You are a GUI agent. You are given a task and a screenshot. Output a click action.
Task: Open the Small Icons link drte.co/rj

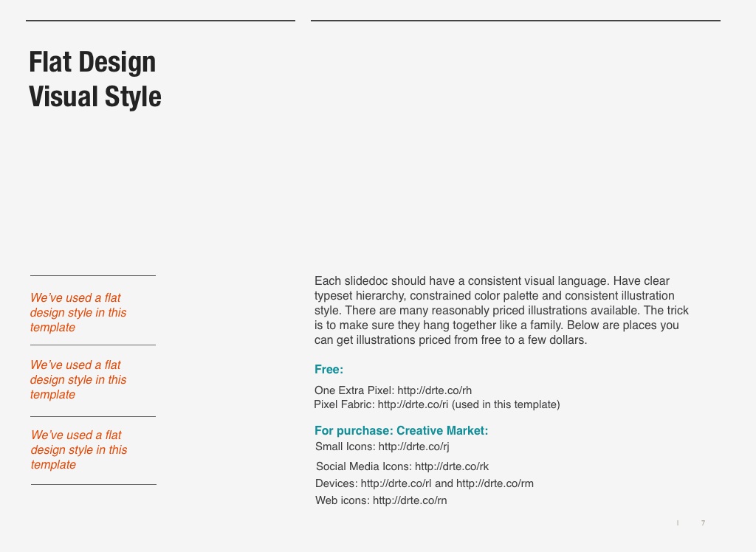(413, 446)
